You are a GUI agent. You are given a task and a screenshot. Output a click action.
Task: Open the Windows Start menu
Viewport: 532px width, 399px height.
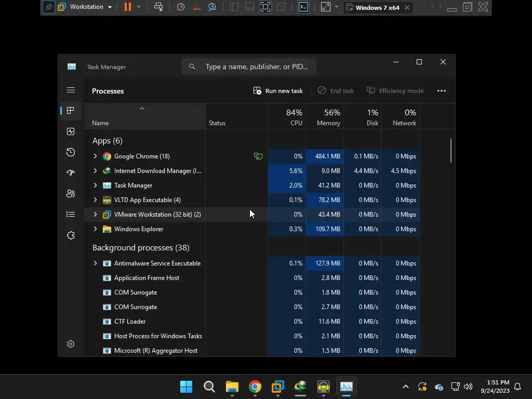click(x=186, y=387)
